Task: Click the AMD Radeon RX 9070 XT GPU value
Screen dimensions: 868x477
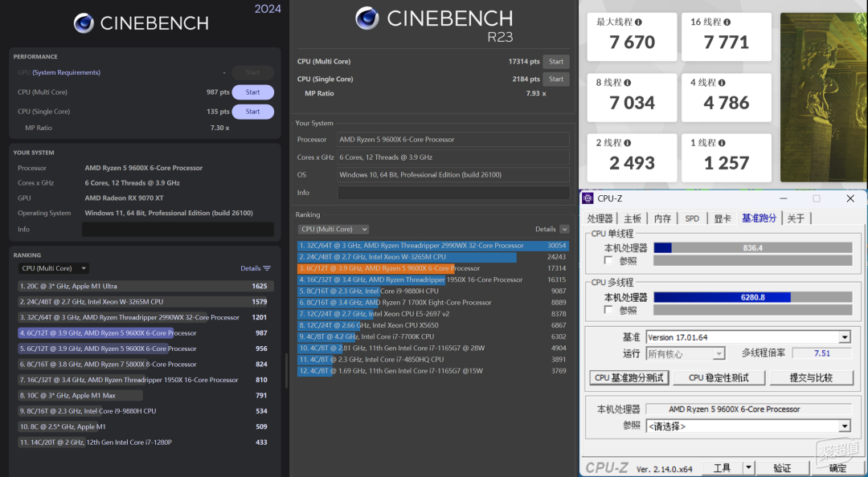Action: tap(124, 198)
